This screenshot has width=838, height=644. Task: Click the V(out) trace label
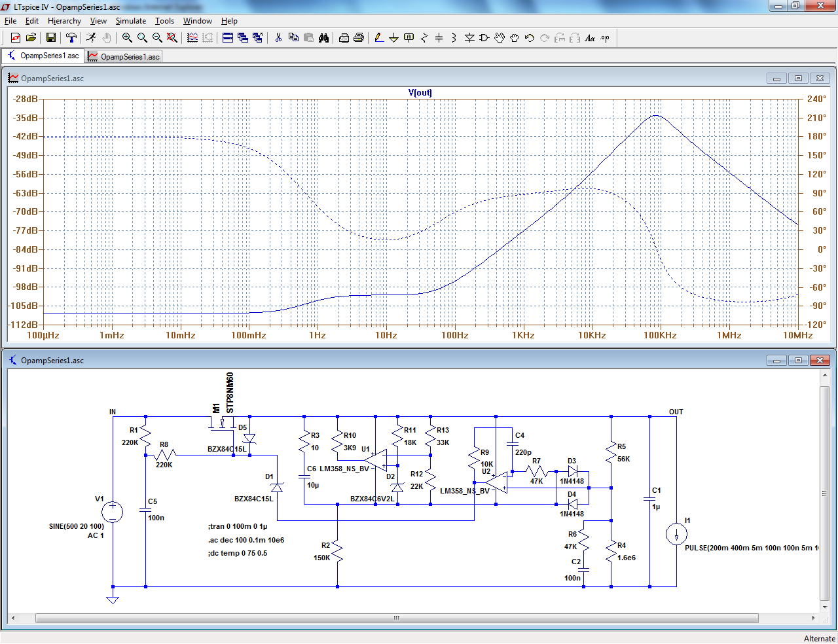tap(420, 92)
